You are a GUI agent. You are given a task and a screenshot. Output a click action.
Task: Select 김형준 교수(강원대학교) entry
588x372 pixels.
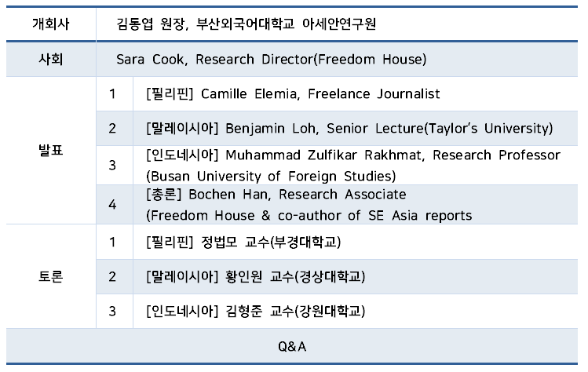pyautogui.click(x=255, y=311)
